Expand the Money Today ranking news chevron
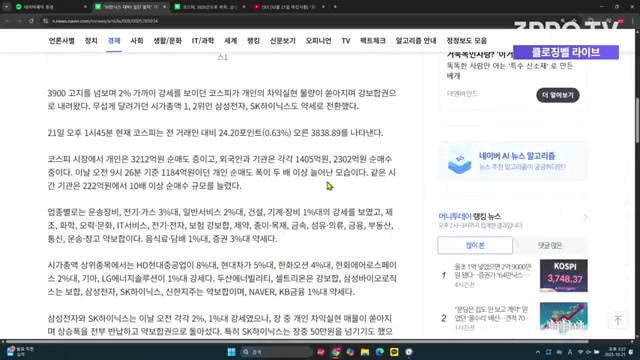 coord(586,217)
